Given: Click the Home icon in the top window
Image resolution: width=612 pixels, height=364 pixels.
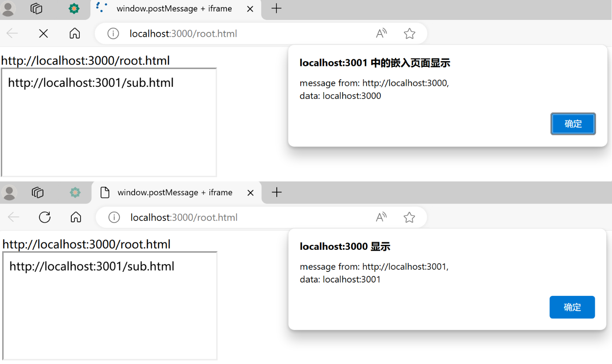Looking at the screenshot, I should tap(74, 33).
